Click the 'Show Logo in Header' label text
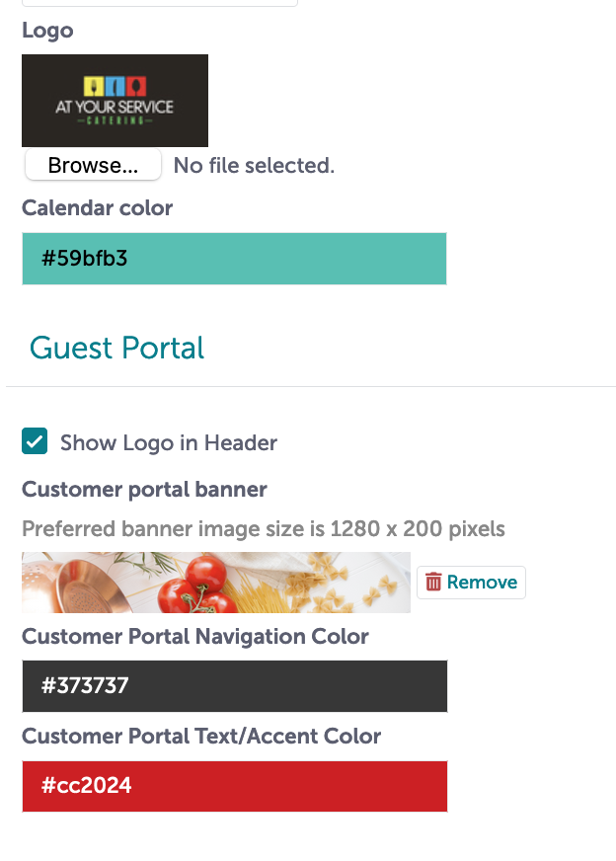Screen dimensions: 616x861 coord(169,442)
